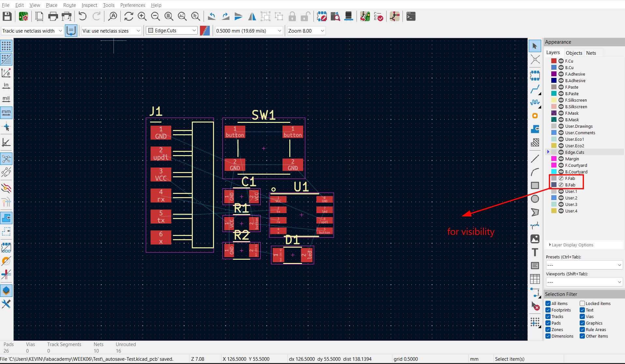The width and height of the screenshot is (625, 364).
Task: Click the F.Cu red color swatch
Action: (553, 61)
